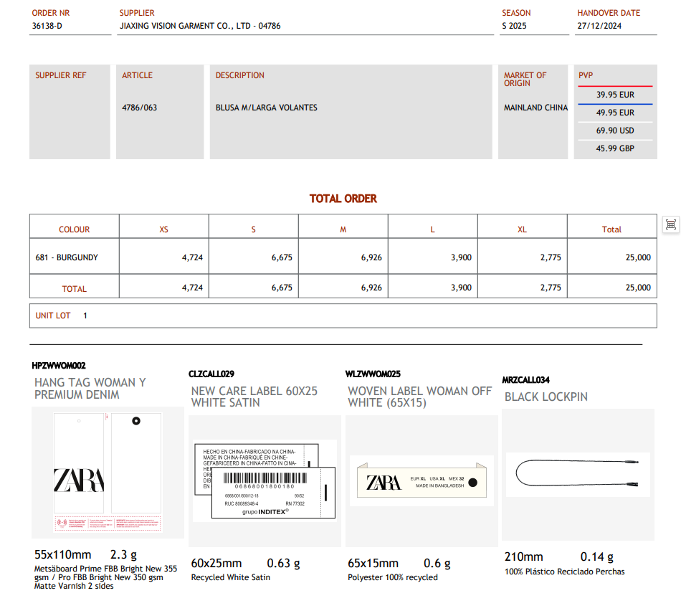
Task: Click the XS column header
Action: [x=164, y=229]
